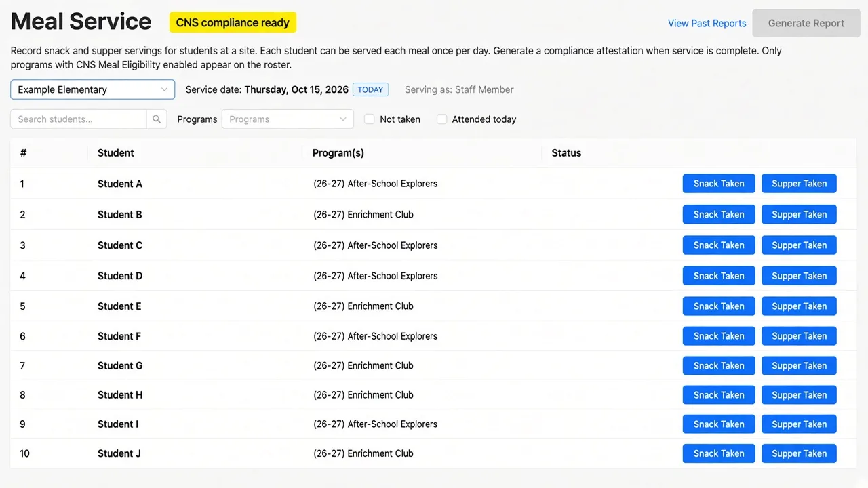868x488 pixels.
Task: Click the Generate Report button
Action: (806, 23)
